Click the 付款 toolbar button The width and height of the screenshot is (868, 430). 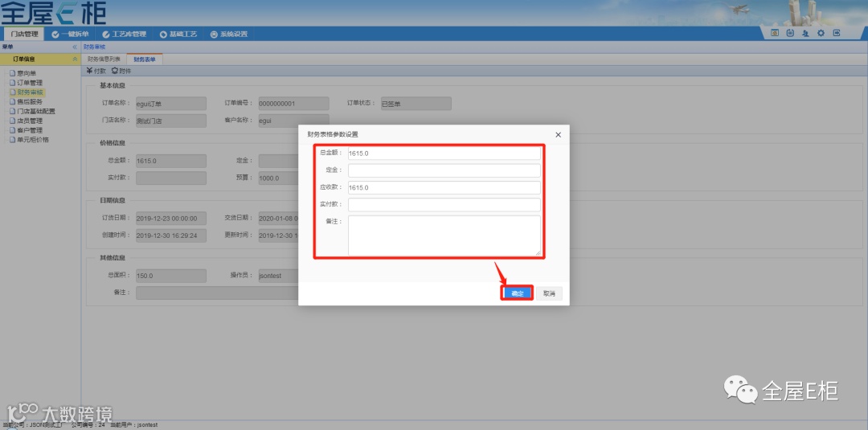tap(96, 71)
